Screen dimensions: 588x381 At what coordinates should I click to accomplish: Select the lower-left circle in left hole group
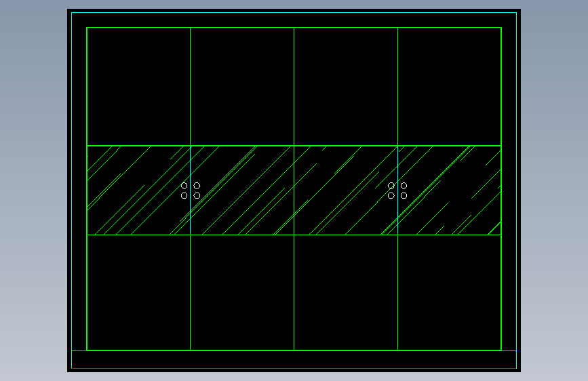[184, 196]
